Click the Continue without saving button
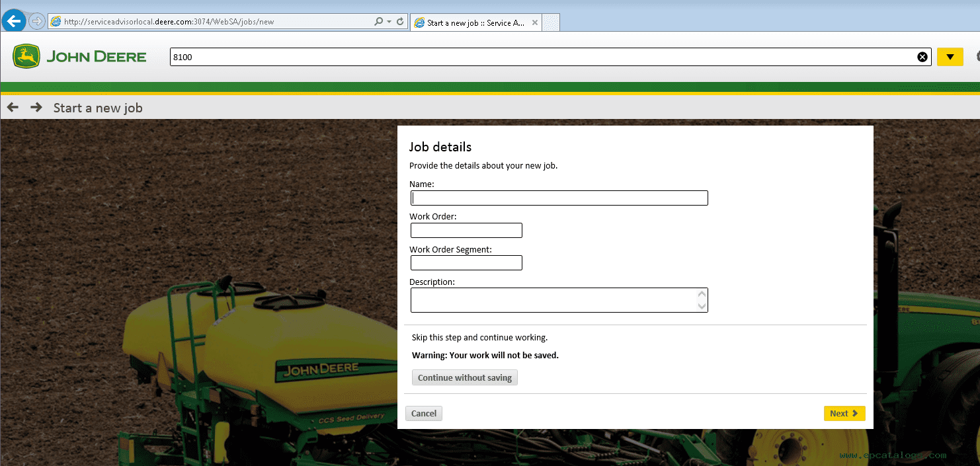Image resolution: width=980 pixels, height=466 pixels. coord(465,377)
